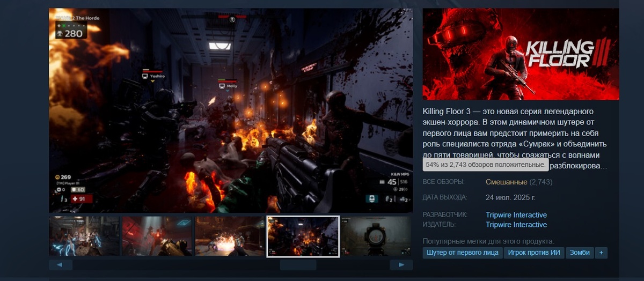Click the game description paragraph
Screen dimensions: 644x281
coord(515,138)
